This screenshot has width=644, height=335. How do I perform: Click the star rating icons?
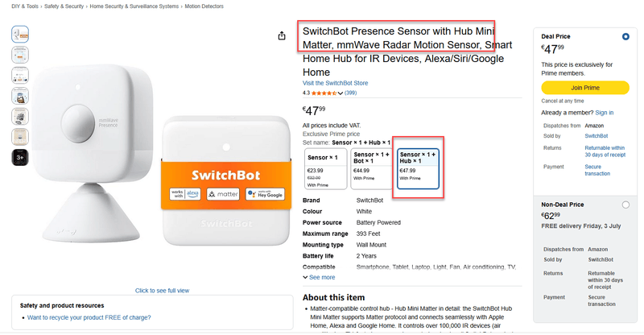click(324, 93)
